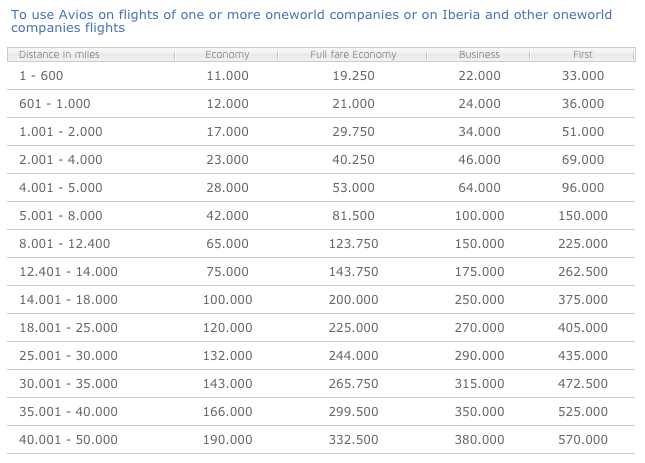The image size is (645, 463).
Task: Click the Full fare Economy column header
Action: click(x=353, y=54)
